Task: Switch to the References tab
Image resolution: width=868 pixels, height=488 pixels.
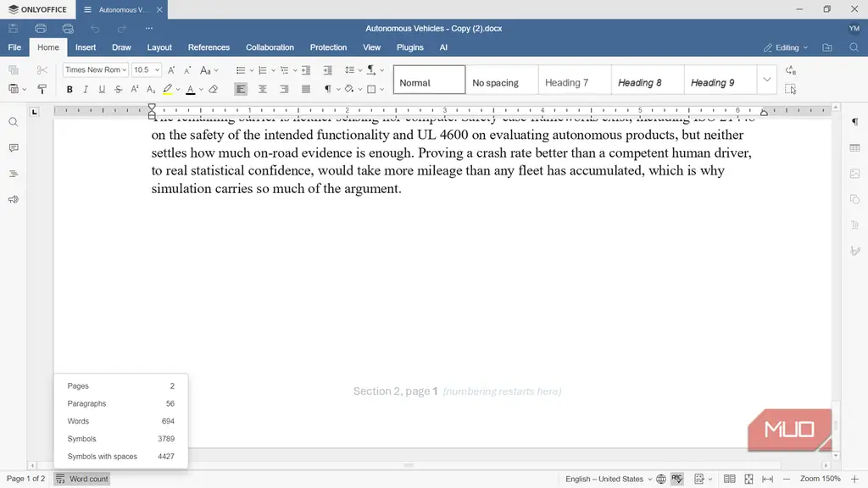Action: 209,47
